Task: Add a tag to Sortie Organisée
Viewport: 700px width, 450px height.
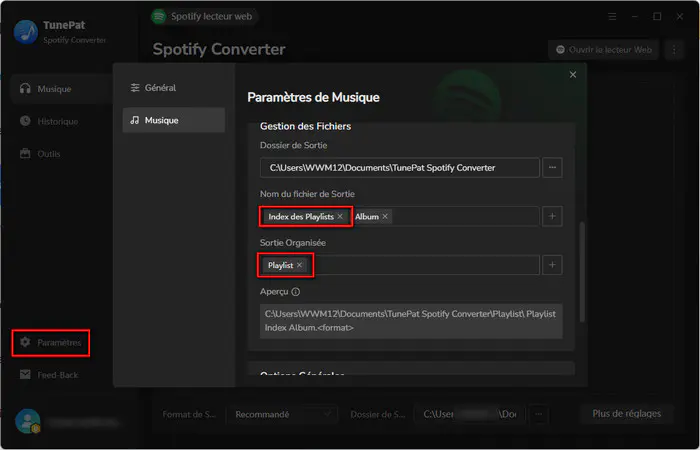Action: click(x=552, y=265)
